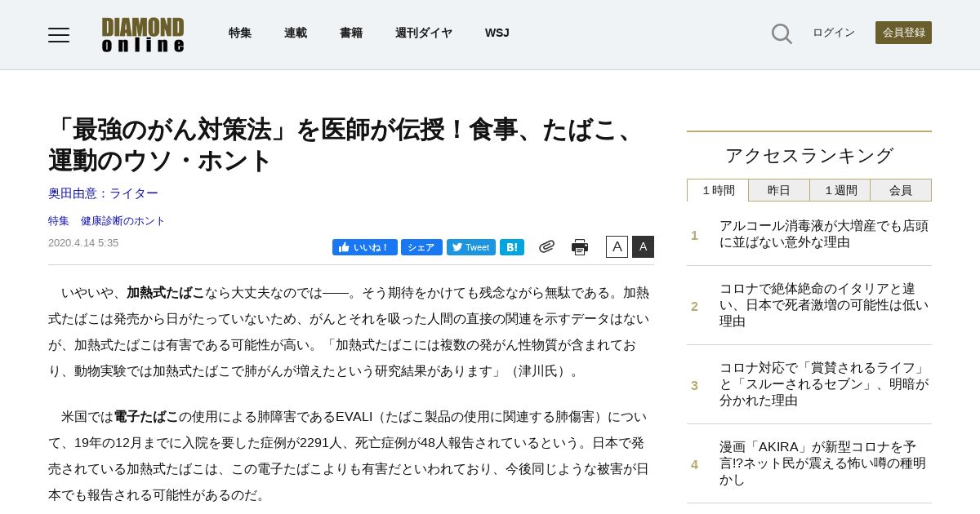Open the search magnifier icon
The image size is (980, 514).
(x=782, y=33)
